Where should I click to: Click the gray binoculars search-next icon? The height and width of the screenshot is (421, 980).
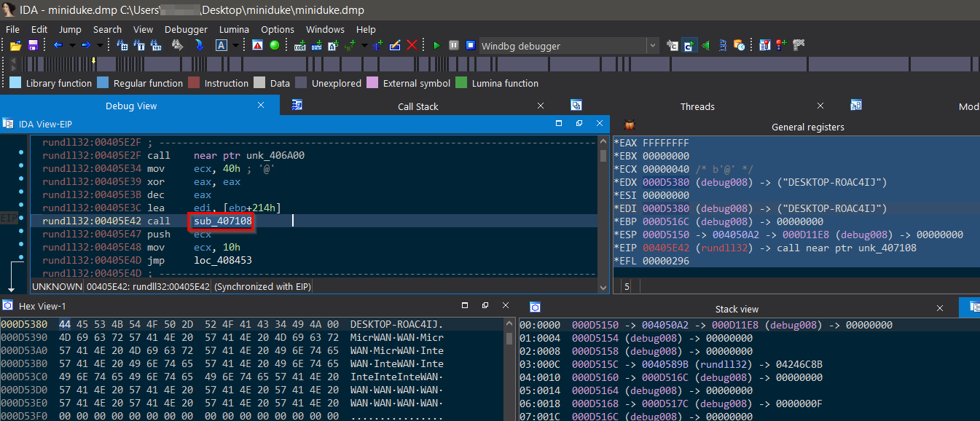pos(177,45)
